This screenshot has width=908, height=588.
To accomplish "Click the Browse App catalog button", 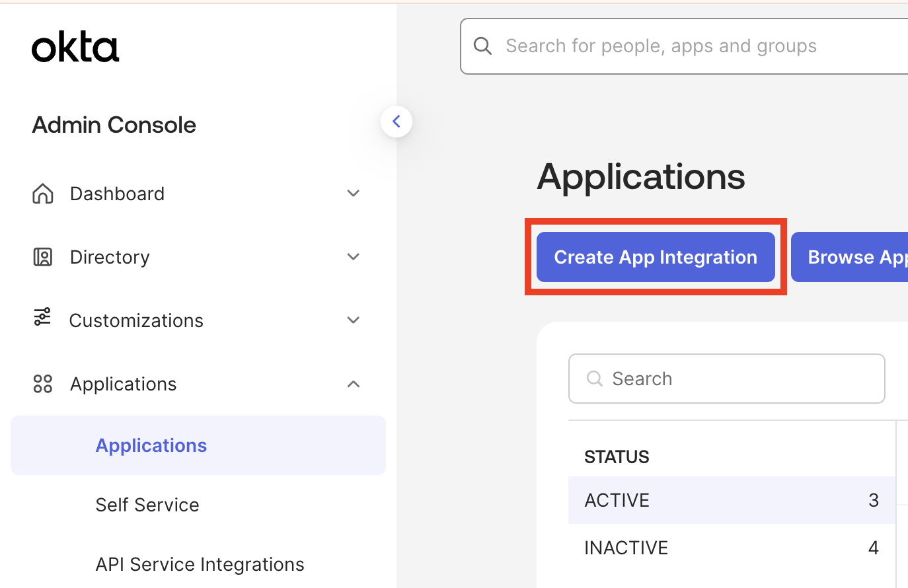I will (859, 257).
